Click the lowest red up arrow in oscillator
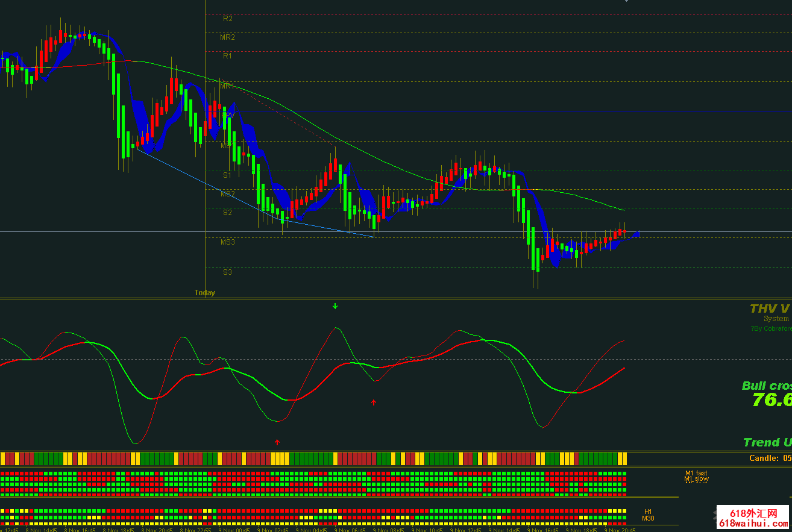The height and width of the screenshot is (532, 792). click(x=277, y=442)
